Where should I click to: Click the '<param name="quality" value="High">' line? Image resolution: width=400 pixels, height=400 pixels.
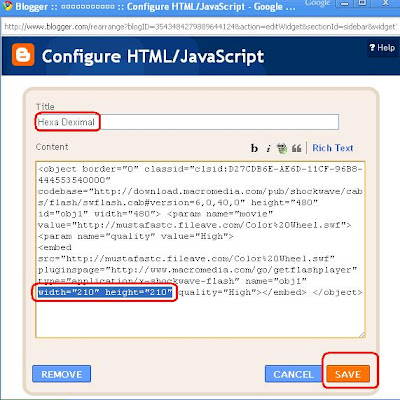click(136, 236)
